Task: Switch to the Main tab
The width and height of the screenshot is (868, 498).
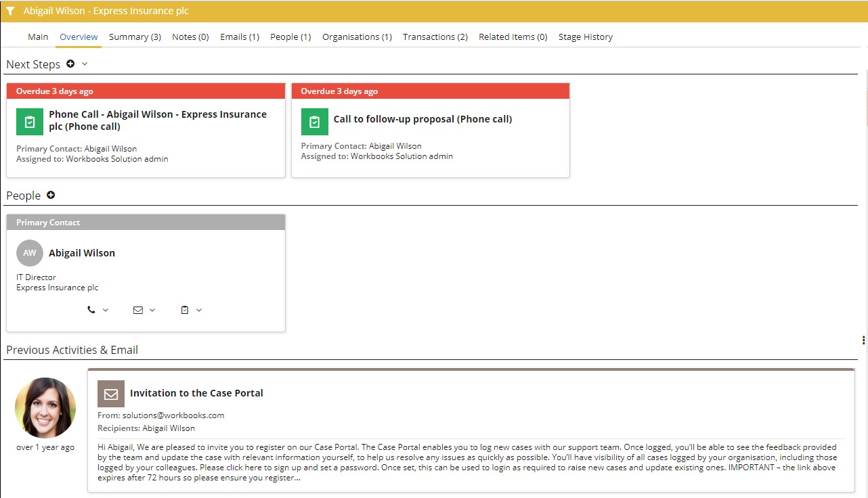Action: pyautogui.click(x=38, y=37)
